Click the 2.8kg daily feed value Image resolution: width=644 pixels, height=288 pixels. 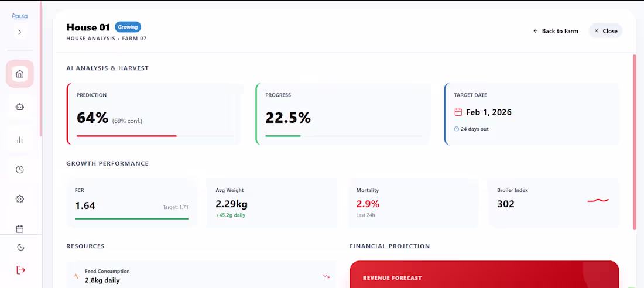point(102,280)
